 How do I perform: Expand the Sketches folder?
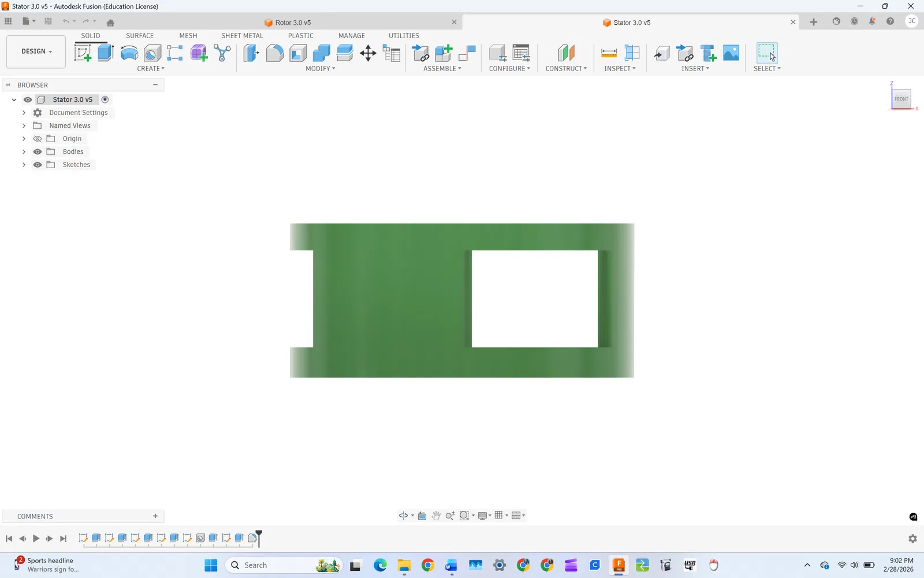click(x=24, y=165)
